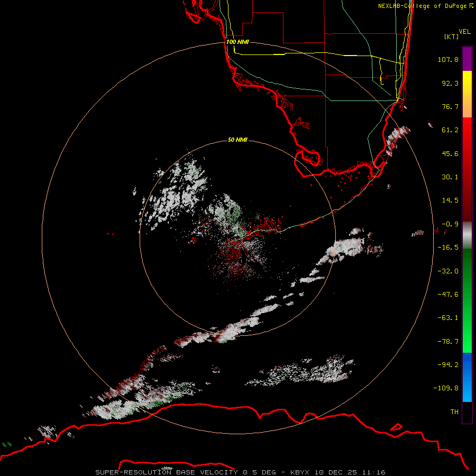This screenshot has width=476, height=476.
Task: Click the TH legend label
Action: click(454, 412)
